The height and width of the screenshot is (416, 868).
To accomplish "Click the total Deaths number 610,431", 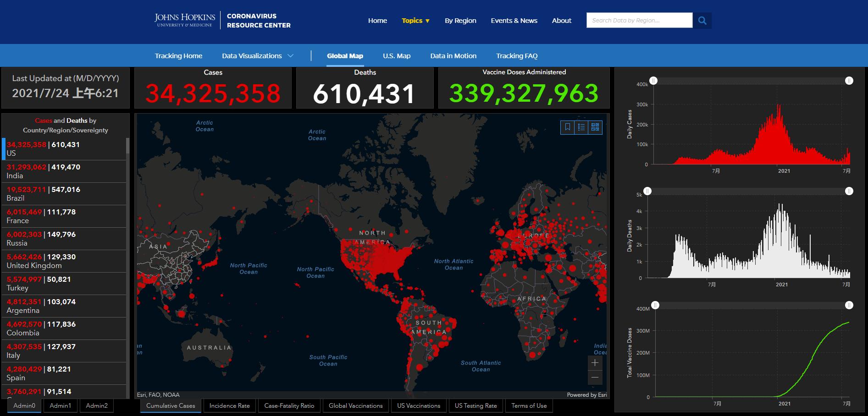I will pyautogui.click(x=365, y=94).
